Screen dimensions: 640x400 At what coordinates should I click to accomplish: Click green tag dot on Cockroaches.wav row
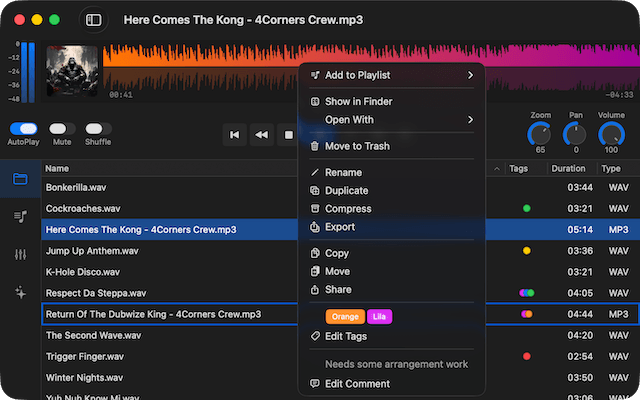point(527,209)
